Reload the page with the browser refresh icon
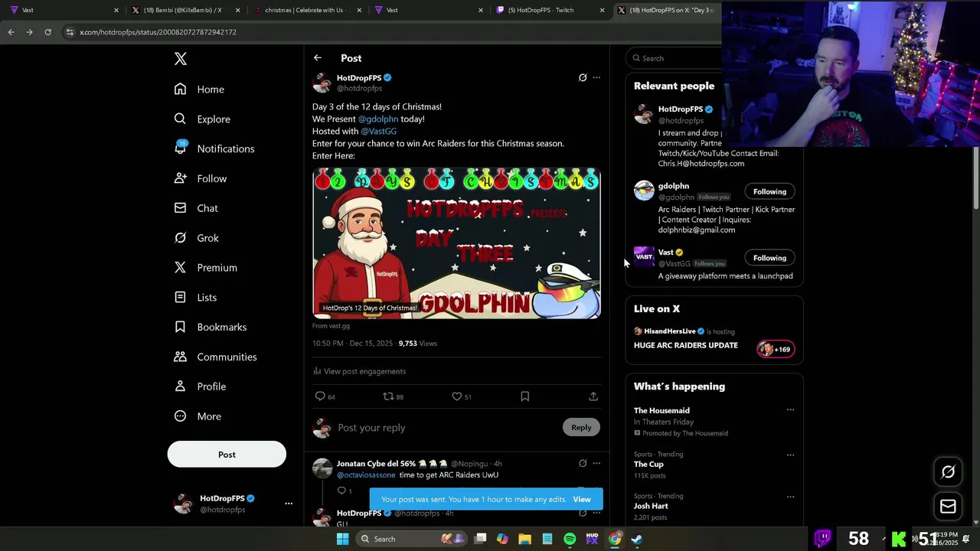Image resolution: width=980 pixels, height=551 pixels. point(47,32)
